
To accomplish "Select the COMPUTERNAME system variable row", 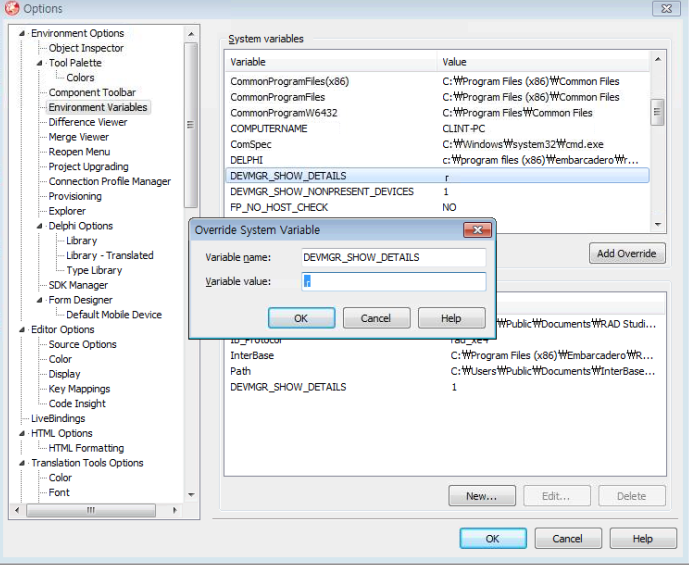I will 437,129.
